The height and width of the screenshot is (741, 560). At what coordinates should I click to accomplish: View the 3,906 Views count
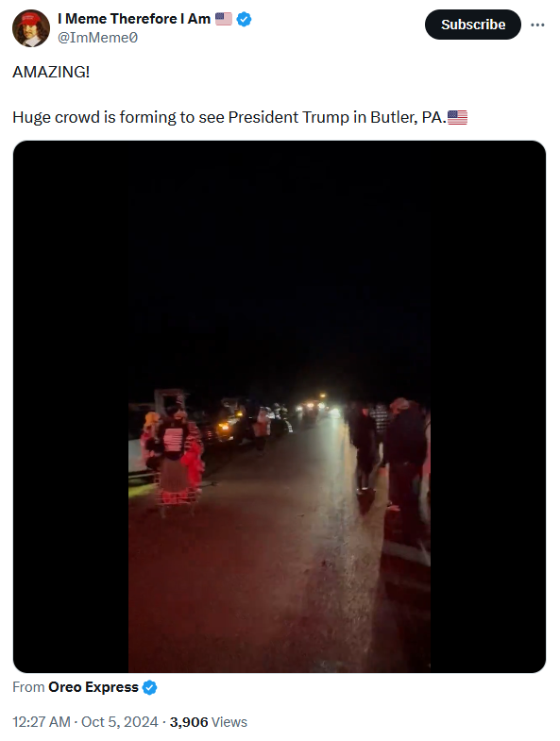[x=209, y=722]
